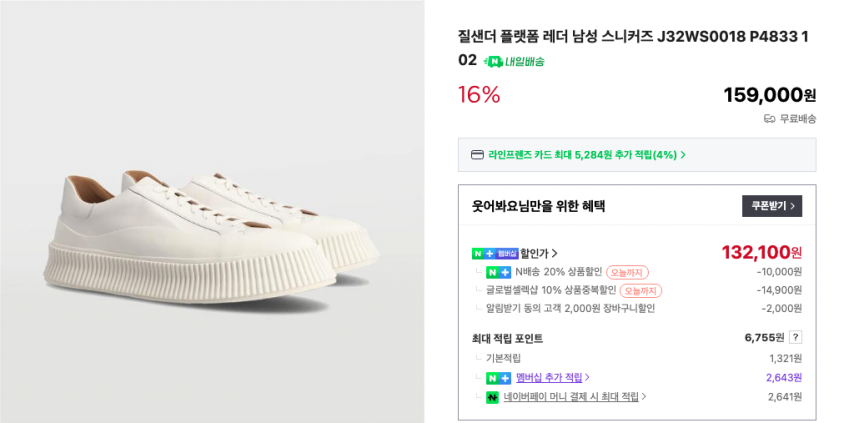Click the question mark help icon
The image size is (849, 423).
[795, 338]
